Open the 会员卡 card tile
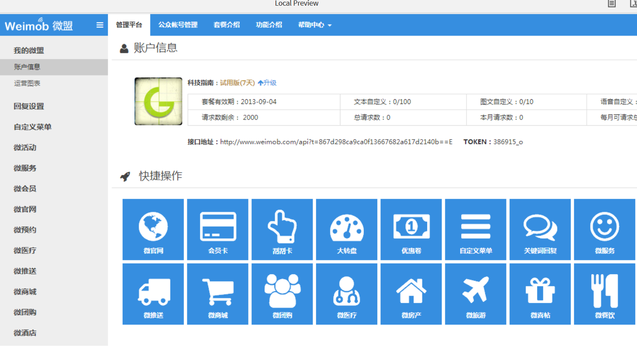 pyautogui.click(x=218, y=230)
